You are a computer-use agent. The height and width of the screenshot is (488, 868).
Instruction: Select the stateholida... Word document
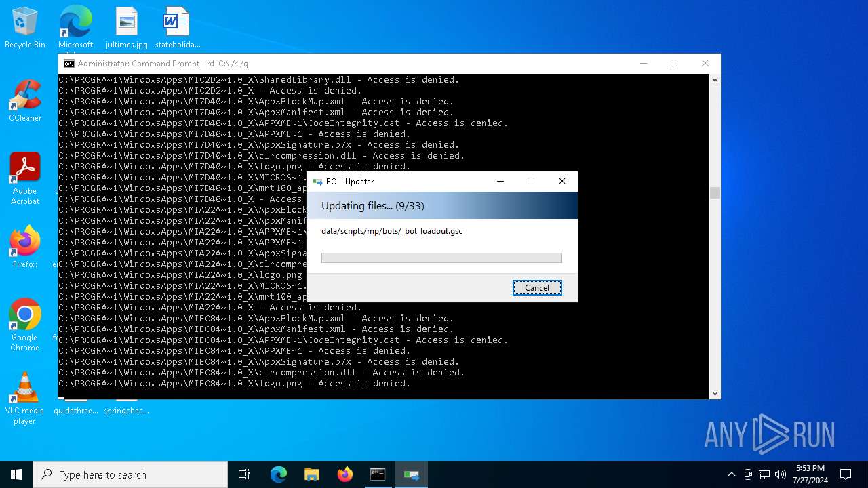178,28
